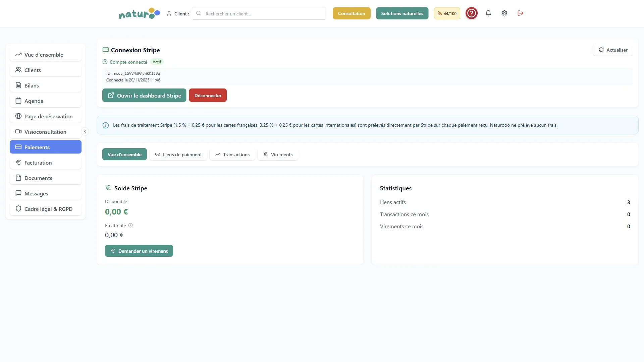Click the Actif status badge
The width and height of the screenshot is (644, 362).
[x=157, y=62]
